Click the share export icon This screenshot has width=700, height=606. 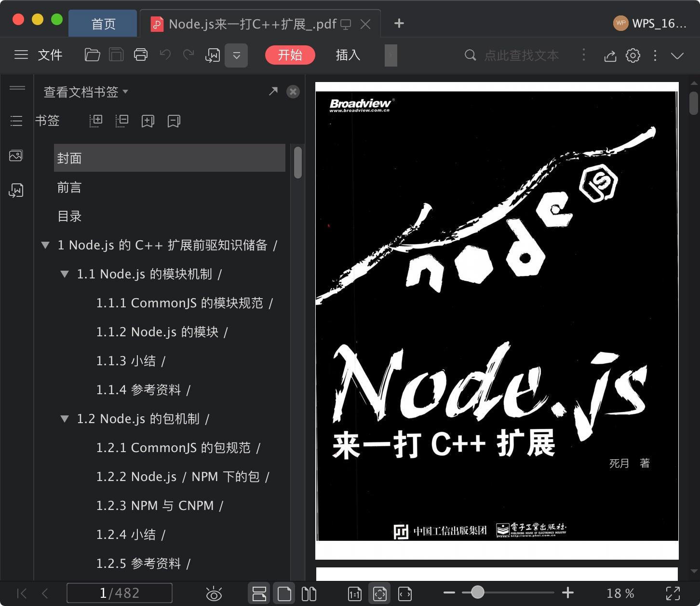(x=610, y=55)
